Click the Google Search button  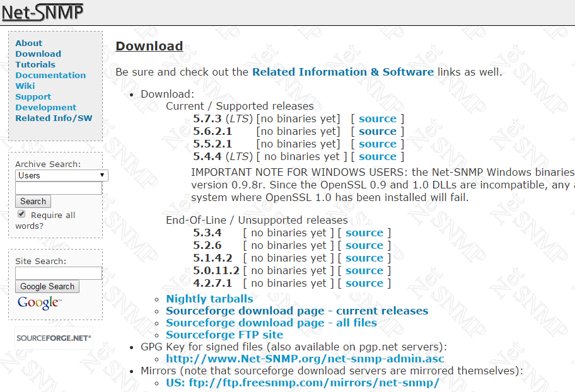(47, 286)
